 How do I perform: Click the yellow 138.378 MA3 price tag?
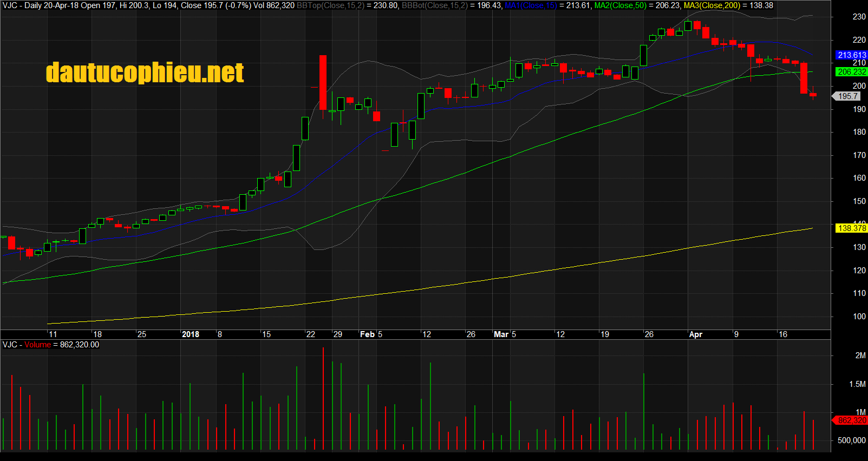(x=851, y=228)
